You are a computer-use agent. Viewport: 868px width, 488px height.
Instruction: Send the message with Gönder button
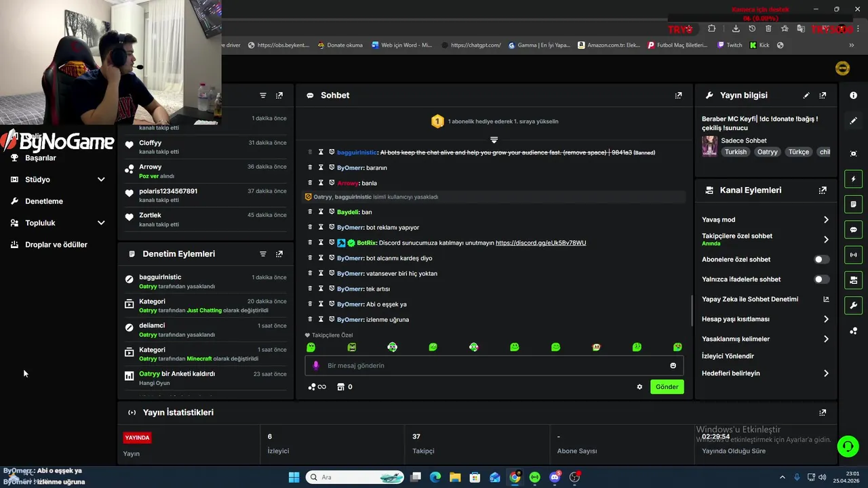tap(667, 387)
